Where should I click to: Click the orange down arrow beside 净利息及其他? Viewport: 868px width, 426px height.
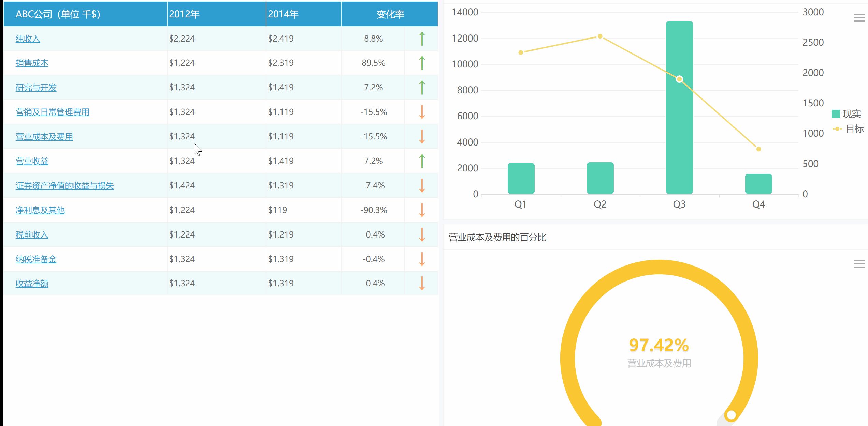click(422, 210)
